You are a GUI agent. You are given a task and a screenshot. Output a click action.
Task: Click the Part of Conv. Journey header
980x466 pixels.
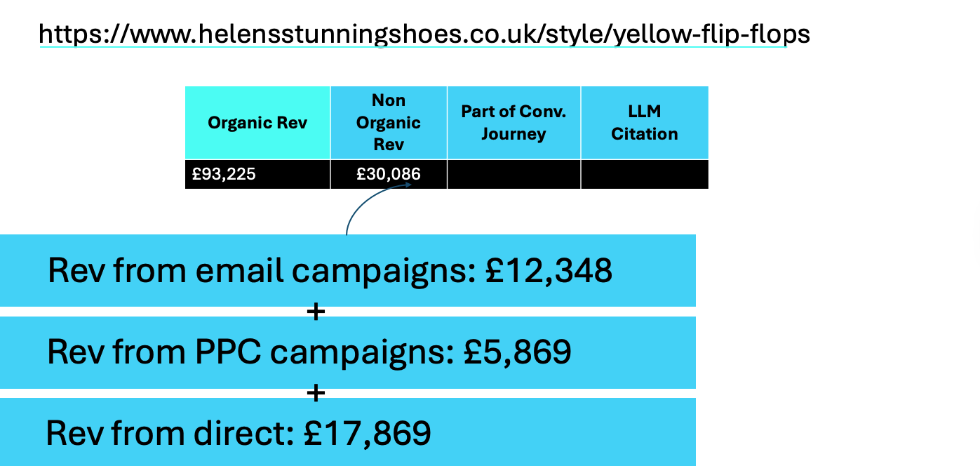(514, 123)
